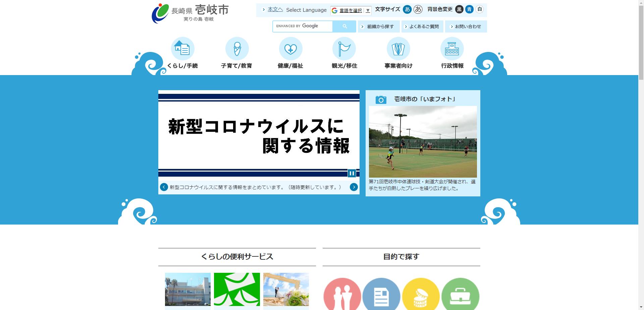Pause the coronavirus banner slideshow
Image resolution: width=644 pixels, height=310 pixels.
(x=352, y=173)
